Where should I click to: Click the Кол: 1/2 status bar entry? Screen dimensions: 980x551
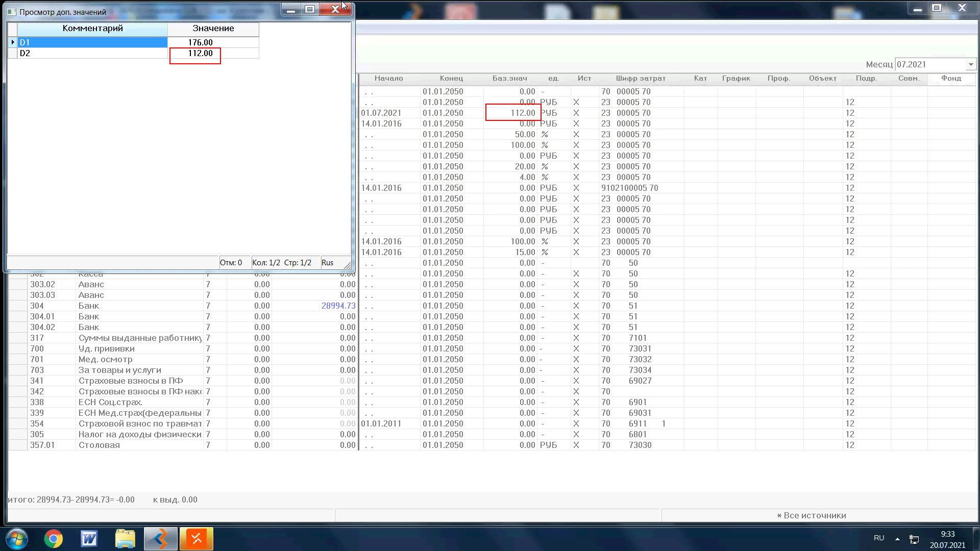(x=266, y=263)
